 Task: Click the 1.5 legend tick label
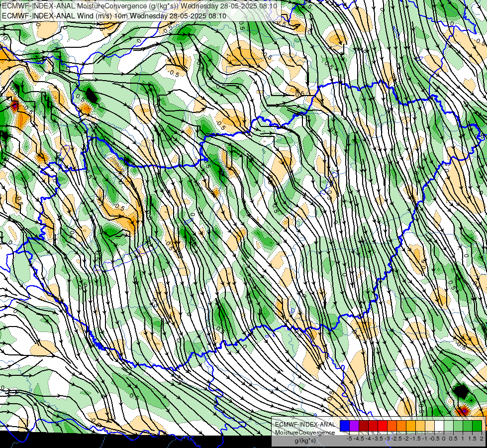(x=472, y=439)
